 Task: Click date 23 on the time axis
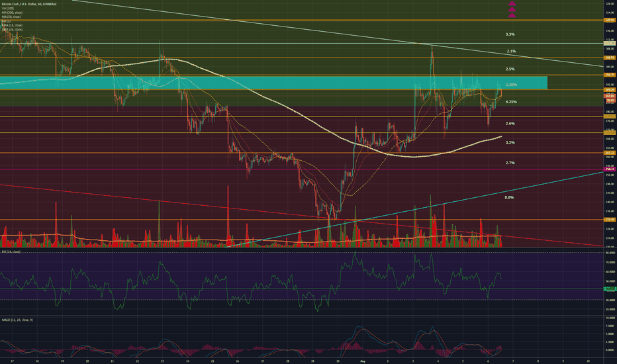tap(162, 361)
